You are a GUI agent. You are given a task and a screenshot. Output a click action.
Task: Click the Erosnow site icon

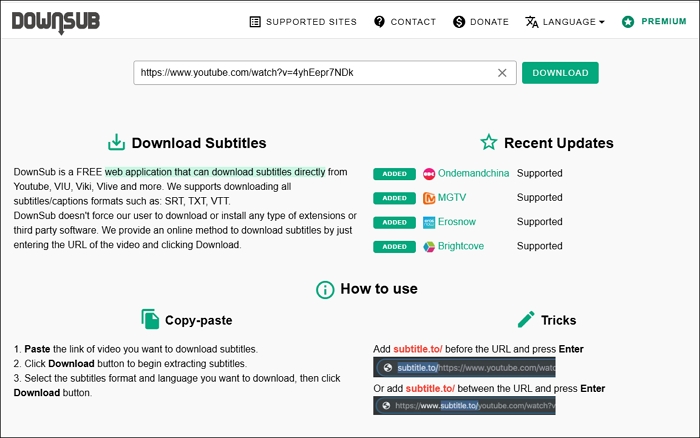(x=429, y=222)
